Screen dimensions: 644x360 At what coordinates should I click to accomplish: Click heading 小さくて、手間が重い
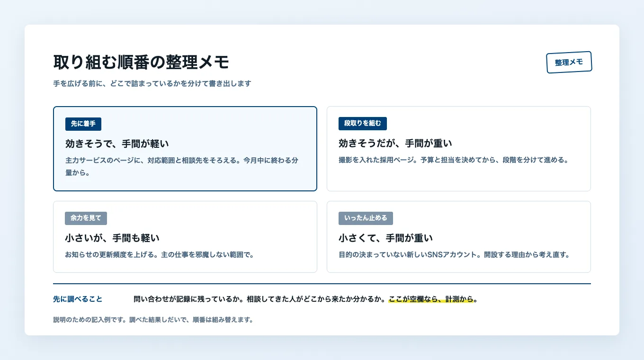coord(385,238)
